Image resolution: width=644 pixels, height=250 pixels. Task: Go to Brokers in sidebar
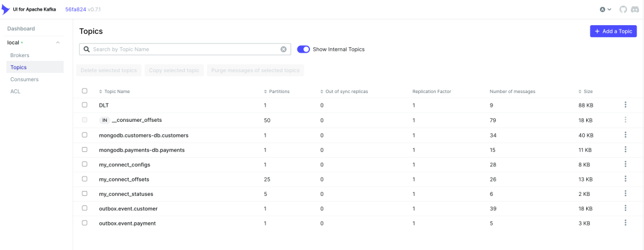[x=19, y=55]
